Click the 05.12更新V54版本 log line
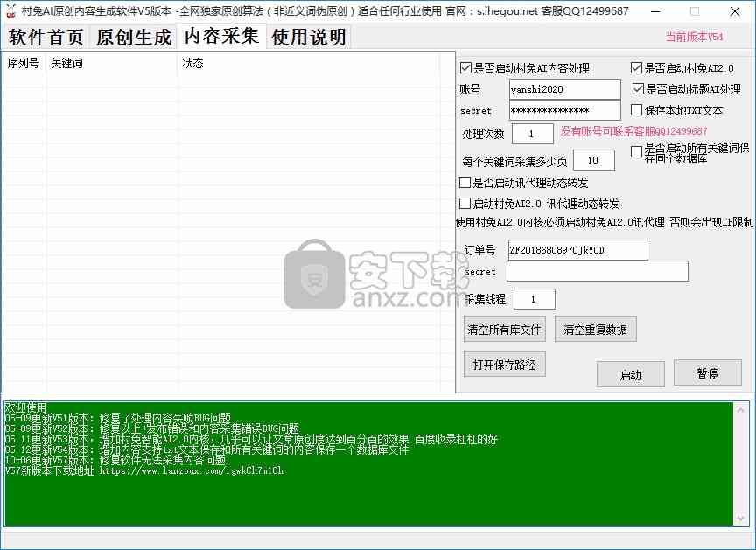Image resolution: width=756 pixels, height=550 pixels. click(206, 449)
